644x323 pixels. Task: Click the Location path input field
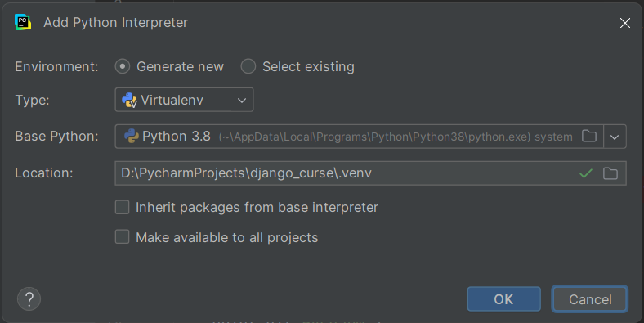pyautogui.click(x=370, y=173)
